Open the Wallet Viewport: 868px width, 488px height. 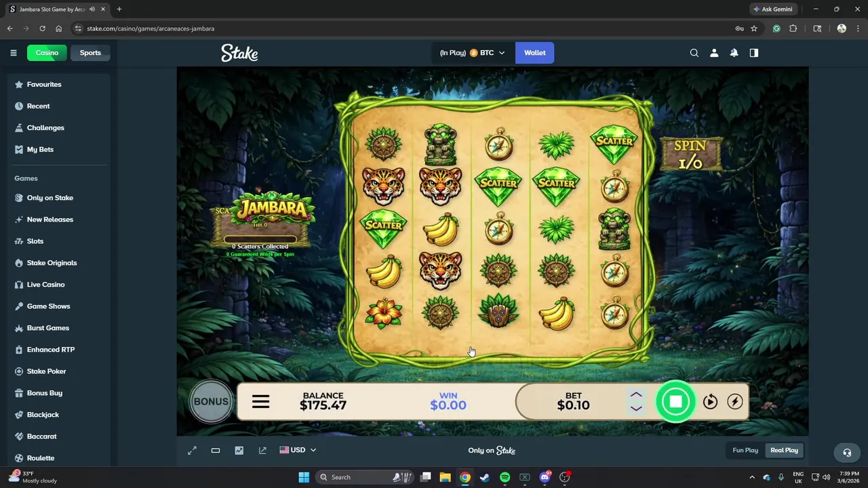coord(534,53)
